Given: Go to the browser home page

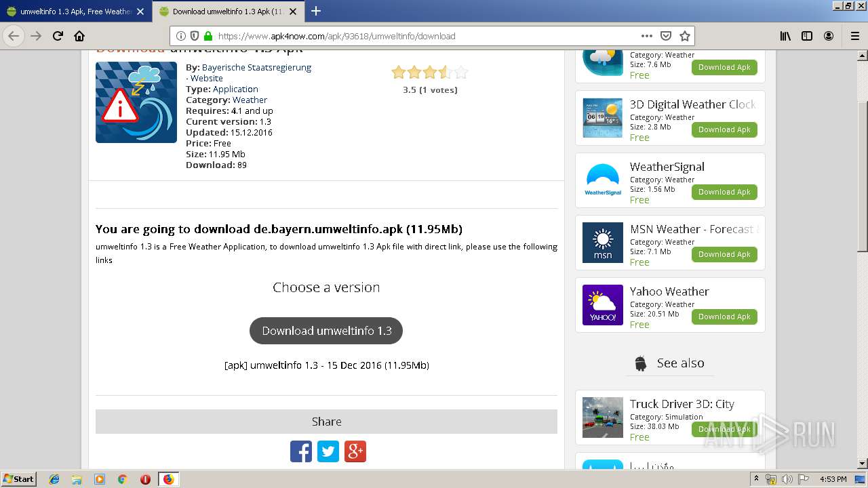Looking at the screenshot, I should (x=79, y=36).
